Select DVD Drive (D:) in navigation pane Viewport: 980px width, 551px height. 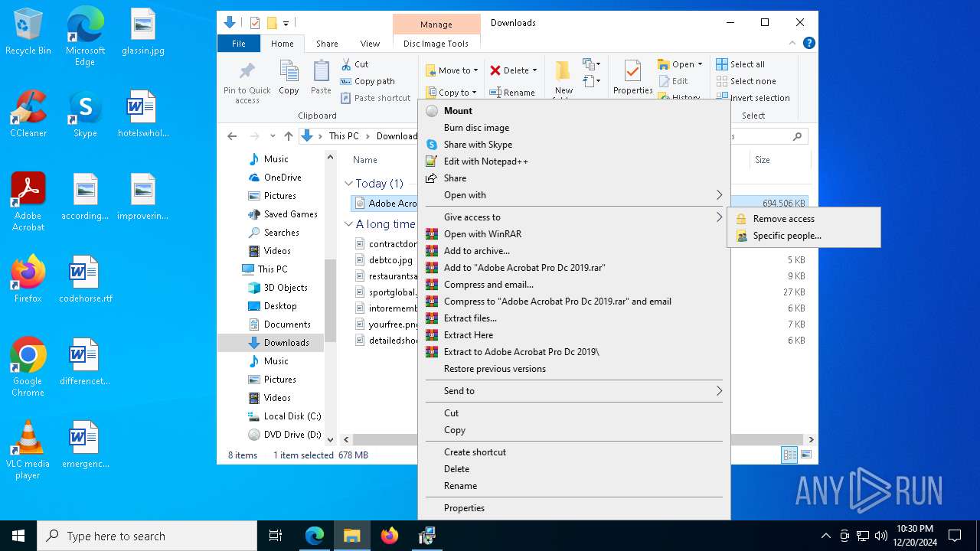[x=292, y=435]
